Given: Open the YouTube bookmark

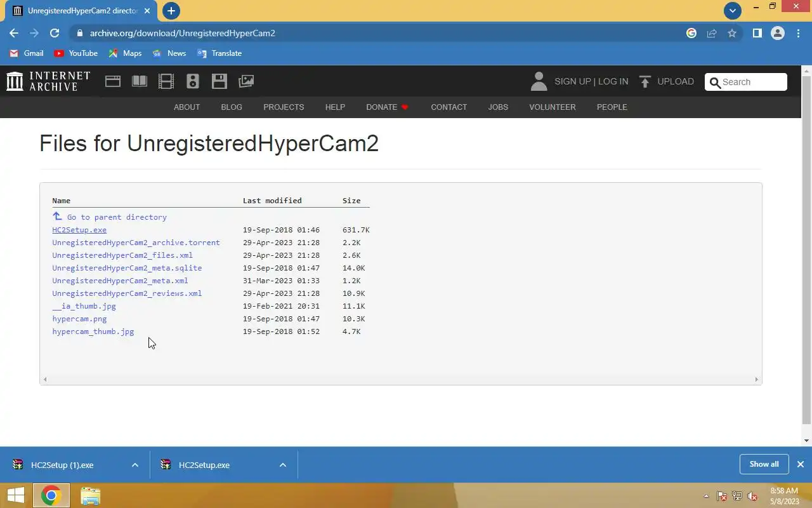Looking at the screenshot, I should tap(76, 53).
